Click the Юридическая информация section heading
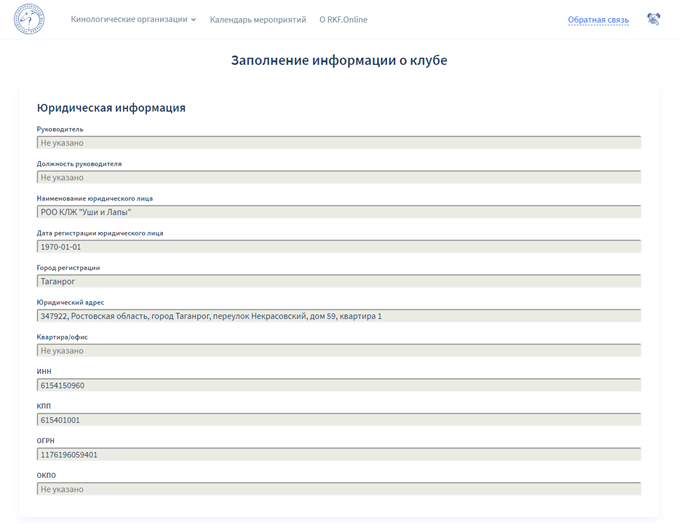This screenshot has width=680, height=524. (x=111, y=108)
